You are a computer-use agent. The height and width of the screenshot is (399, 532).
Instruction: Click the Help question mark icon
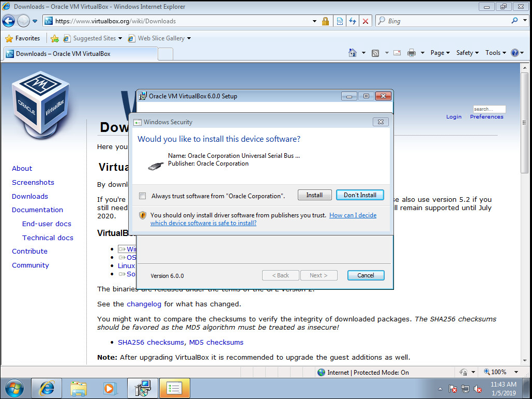(x=515, y=53)
